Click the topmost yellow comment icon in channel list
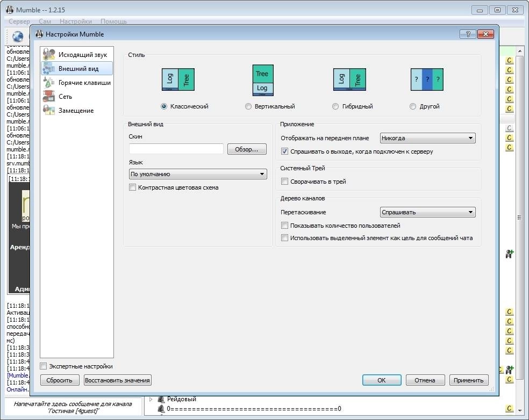Screen dimensions: 529x420 click(x=510, y=61)
